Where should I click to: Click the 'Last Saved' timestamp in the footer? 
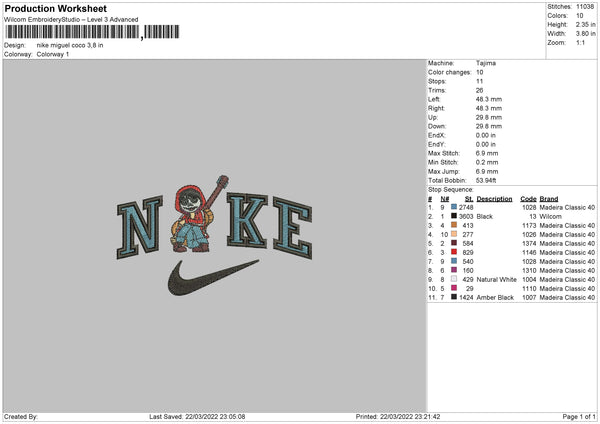click(197, 416)
